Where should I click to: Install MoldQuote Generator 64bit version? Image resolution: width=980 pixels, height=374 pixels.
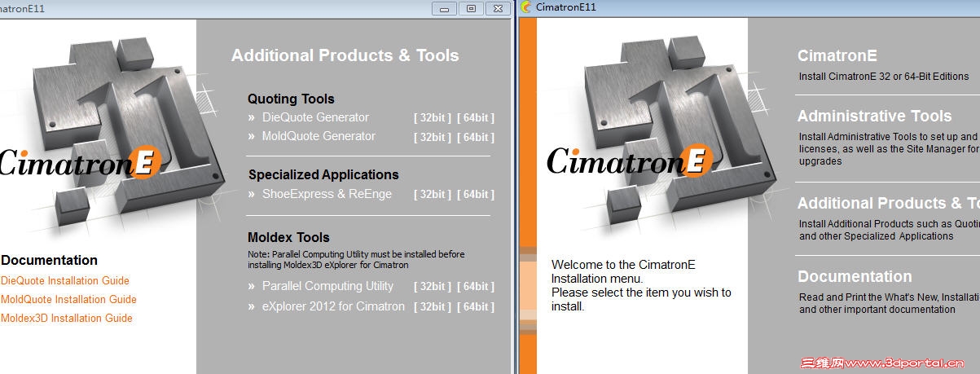tap(476, 137)
